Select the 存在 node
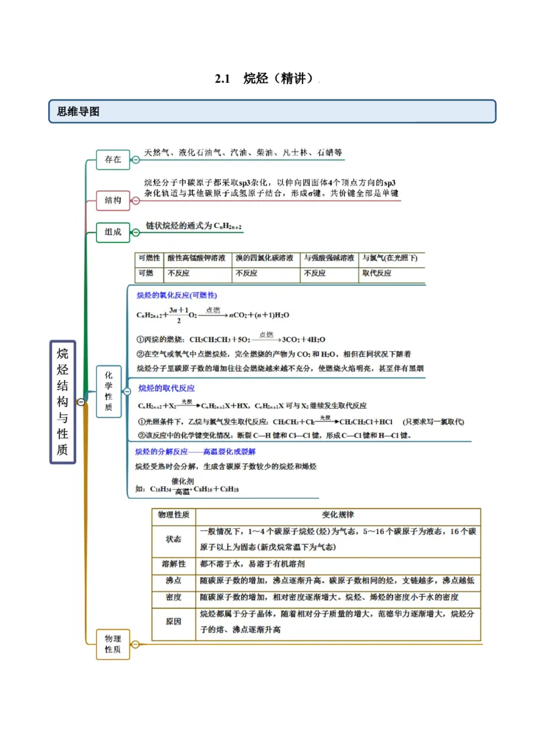 coord(113,160)
